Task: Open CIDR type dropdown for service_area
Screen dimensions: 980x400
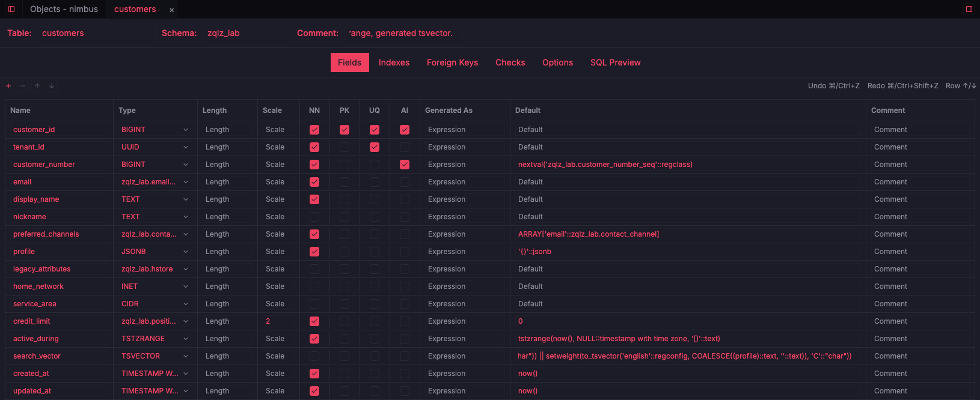Action: (x=155, y=304)
